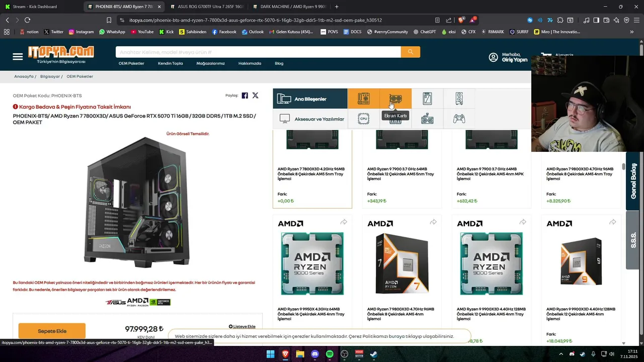Screen dimensions: 644x362
Task: Click the share arrow on Ryzen 7 9800X3D boxed card
Action: coord(433,222)
